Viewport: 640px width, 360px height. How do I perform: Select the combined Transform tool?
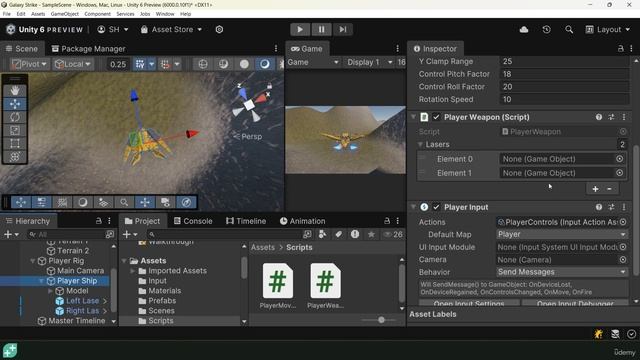click(15, 157)
